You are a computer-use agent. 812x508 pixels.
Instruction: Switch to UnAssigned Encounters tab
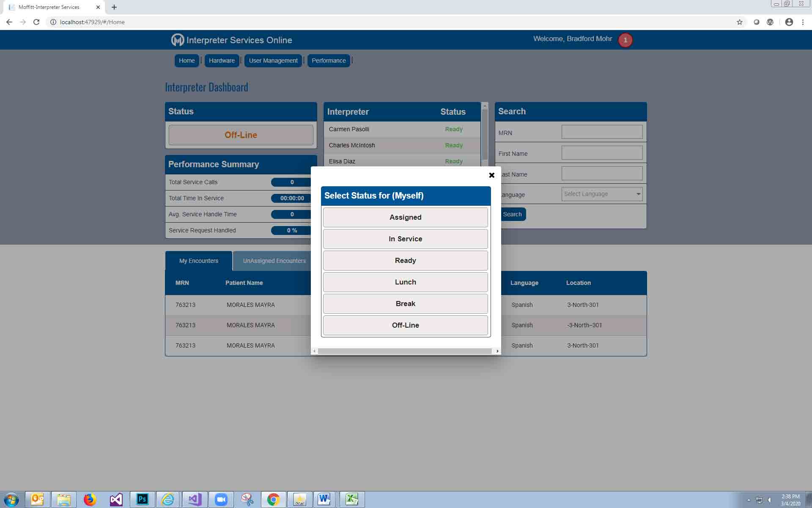point(274,261)
